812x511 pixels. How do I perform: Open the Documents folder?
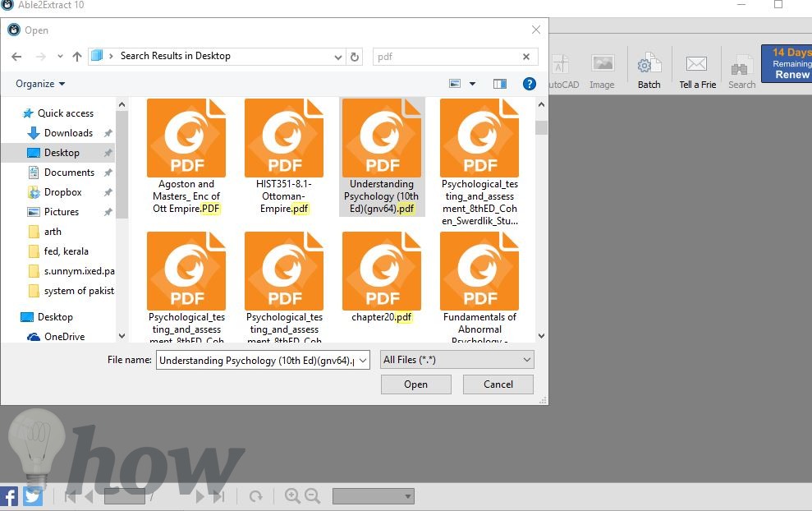click(x=61, y=172)
